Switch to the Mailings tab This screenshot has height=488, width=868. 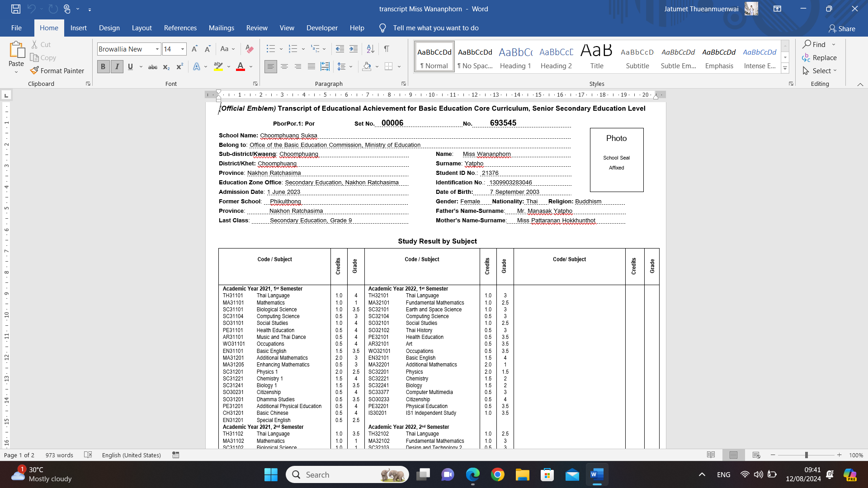point(222,28)
